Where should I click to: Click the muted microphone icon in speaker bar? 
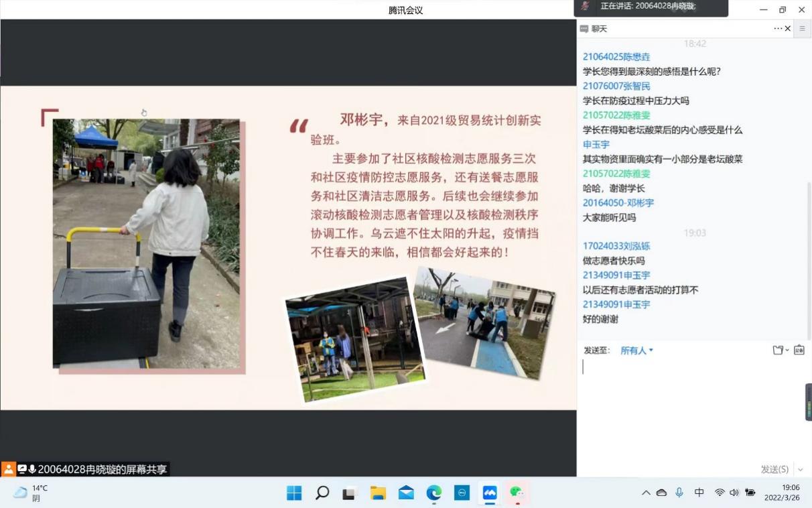pos(586,6)
